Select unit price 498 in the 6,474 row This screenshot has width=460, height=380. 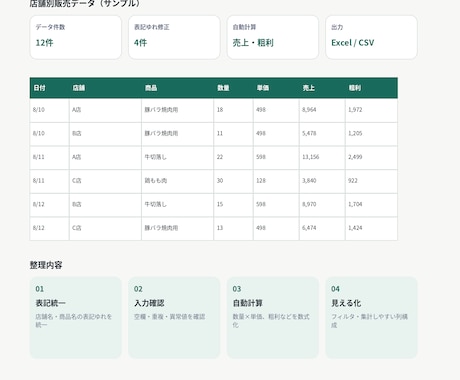276,229
